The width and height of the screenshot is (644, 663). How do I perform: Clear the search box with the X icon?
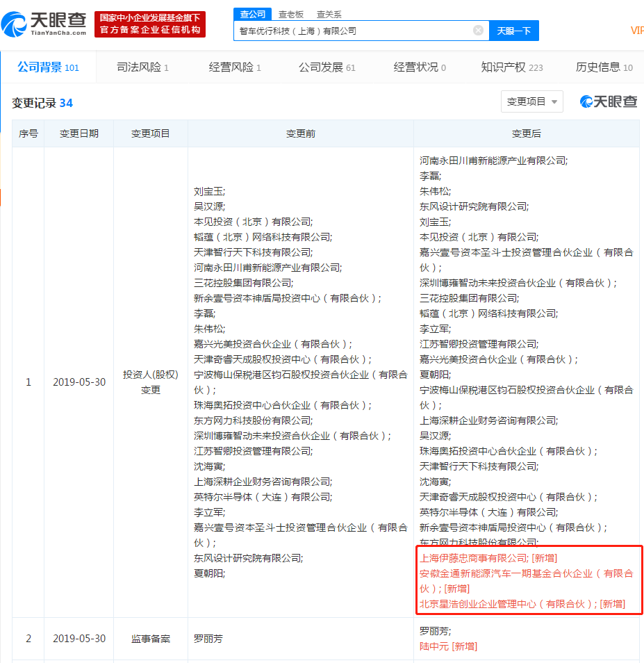(478, 31)
